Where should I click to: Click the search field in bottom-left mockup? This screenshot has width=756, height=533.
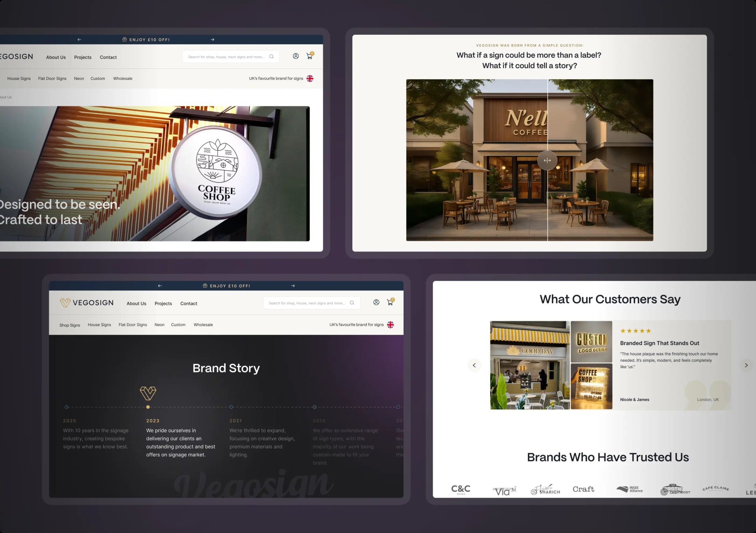point(306,303)
